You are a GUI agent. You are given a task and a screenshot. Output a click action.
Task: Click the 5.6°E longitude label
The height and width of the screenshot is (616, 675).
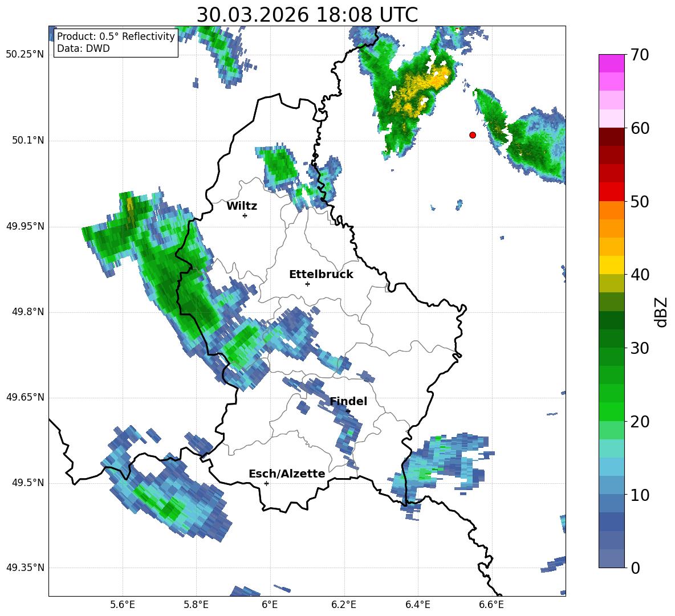(123, 605)
